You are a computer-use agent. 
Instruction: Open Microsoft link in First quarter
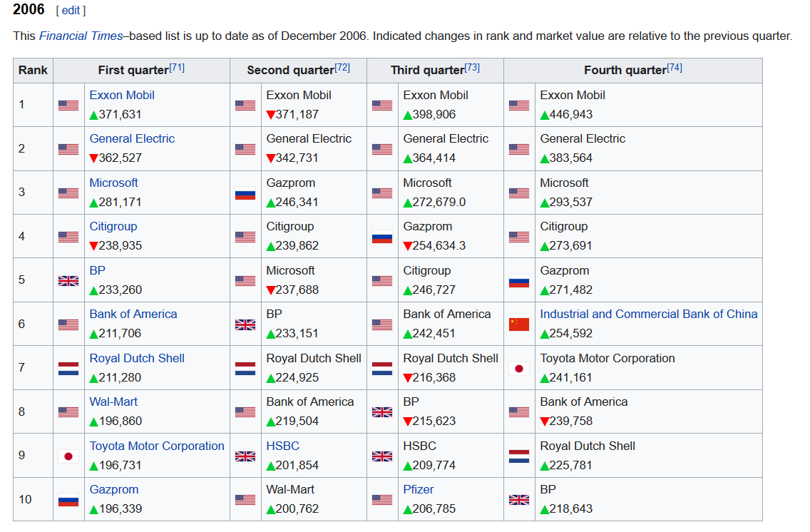tap(113, 183)
